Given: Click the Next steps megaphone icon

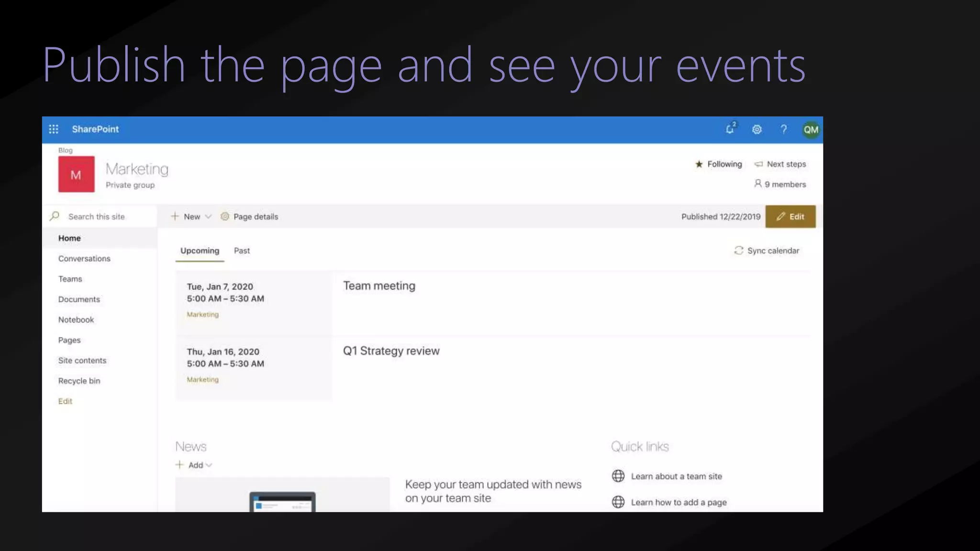Looking at the screenshot, I should tap(758, 164).
